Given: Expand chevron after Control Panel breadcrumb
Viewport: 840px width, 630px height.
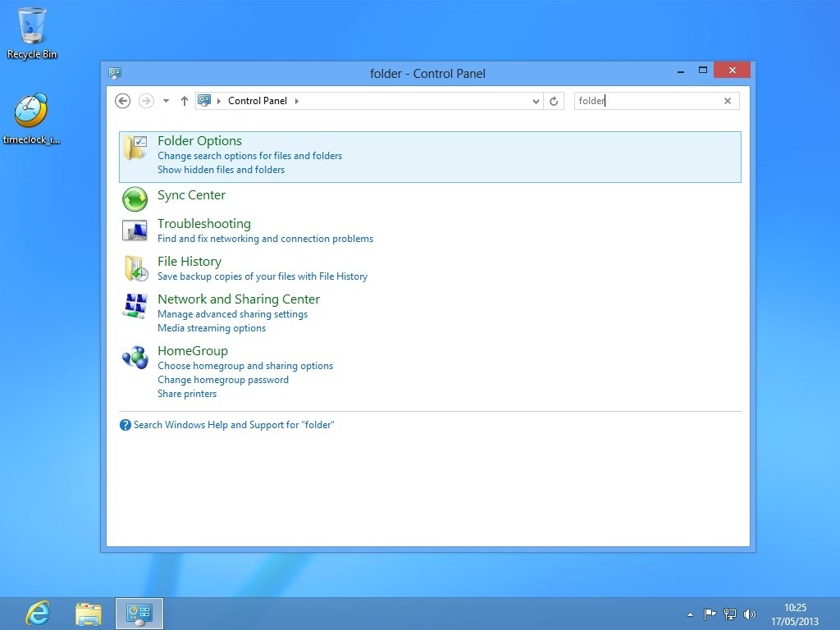Looking at the screenshot, I should 297,101.
